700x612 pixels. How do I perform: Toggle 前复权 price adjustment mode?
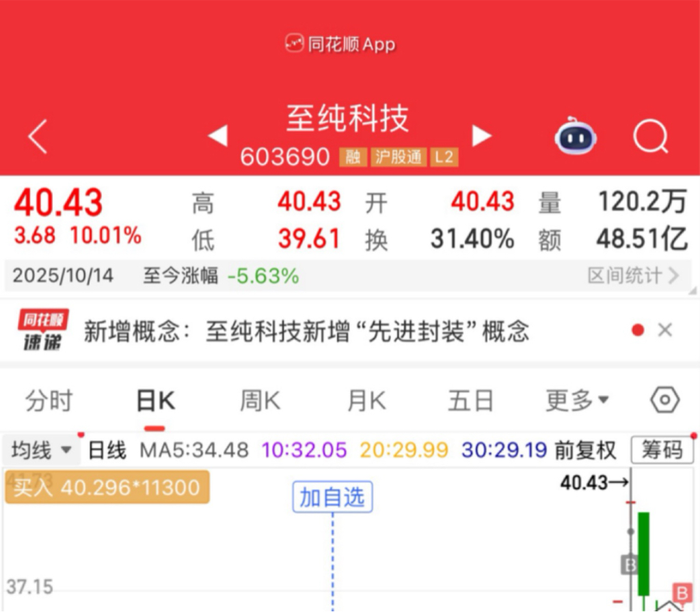(585, 450)
